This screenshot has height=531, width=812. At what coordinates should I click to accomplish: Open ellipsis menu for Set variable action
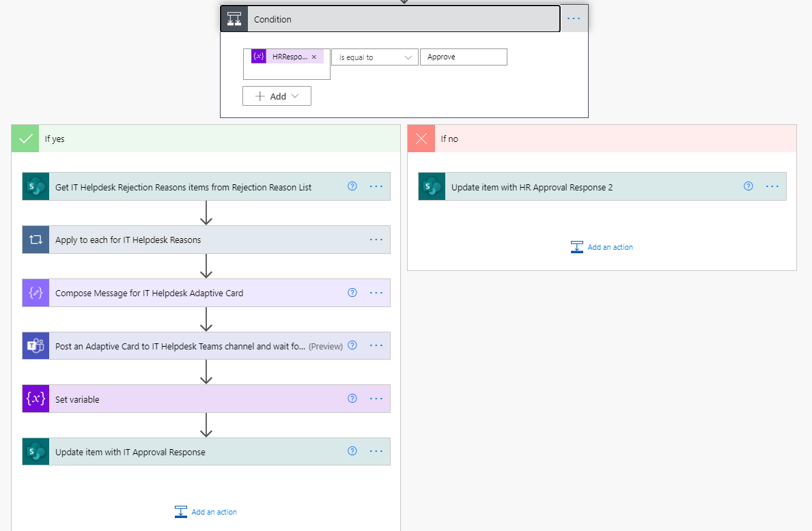pos(376,399)
